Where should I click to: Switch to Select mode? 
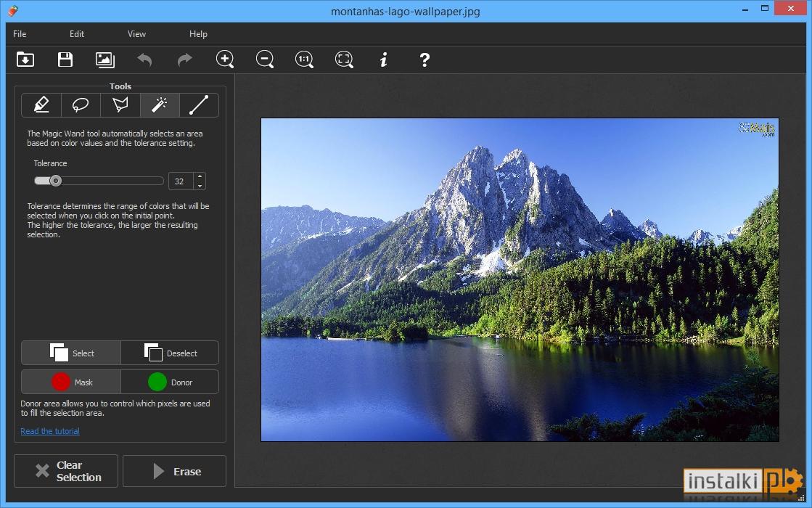coord(71,353)
